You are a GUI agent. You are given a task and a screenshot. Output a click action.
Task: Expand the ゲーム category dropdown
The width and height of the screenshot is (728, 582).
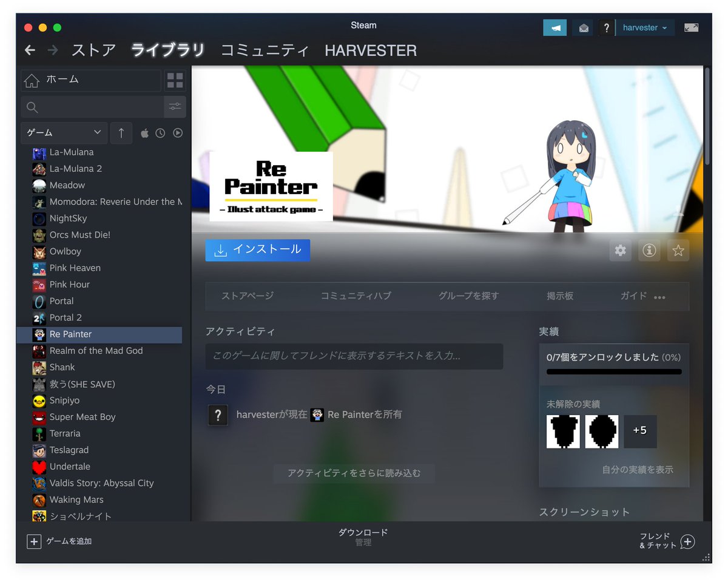point(64,133)
